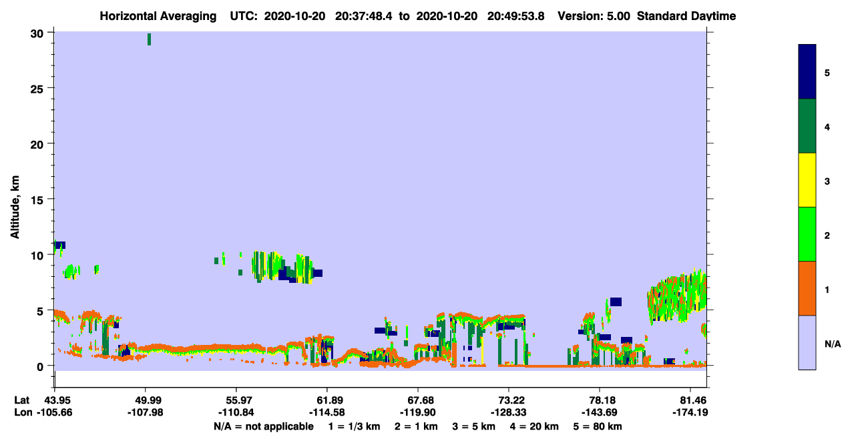Click longitude value -128.33
Screen dimensions: 868x445
pyautogui.click(x=509, y=412)
